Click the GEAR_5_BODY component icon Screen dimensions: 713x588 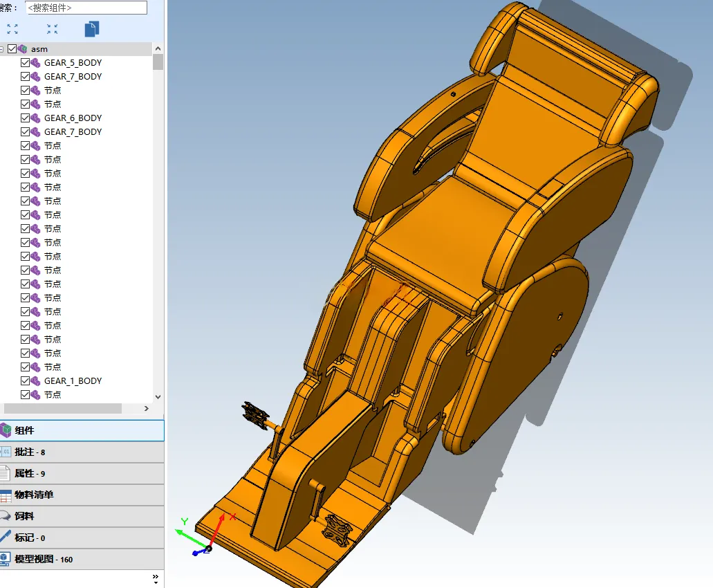tap(35, 63)
